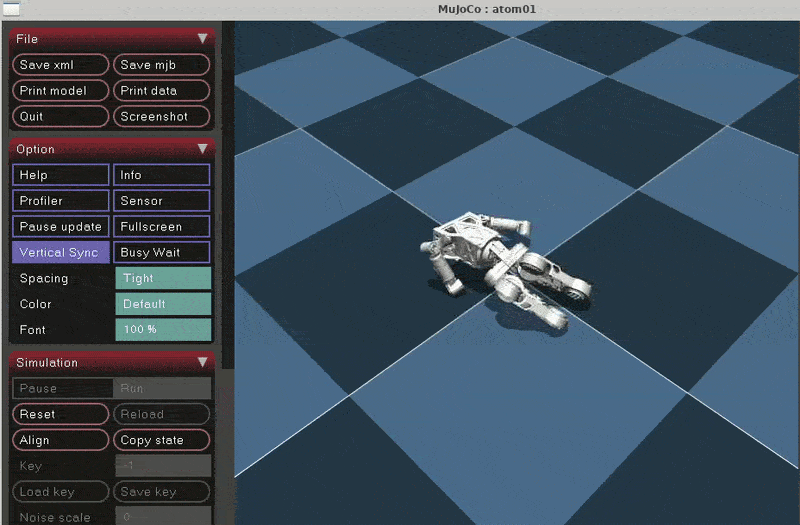
Task: Change the Spacing value Tight
Action: [163, 279]
